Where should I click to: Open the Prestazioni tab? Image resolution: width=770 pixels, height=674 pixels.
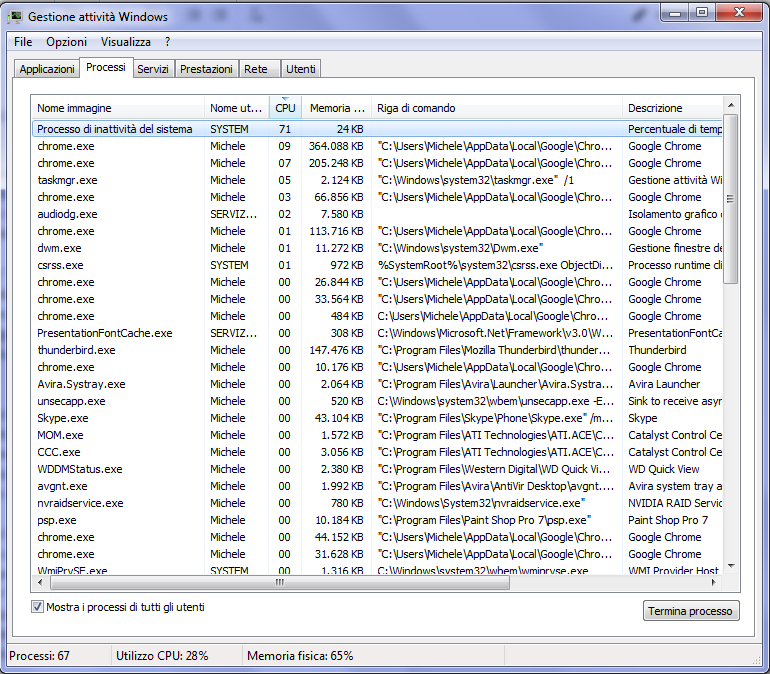pos(206,69)
